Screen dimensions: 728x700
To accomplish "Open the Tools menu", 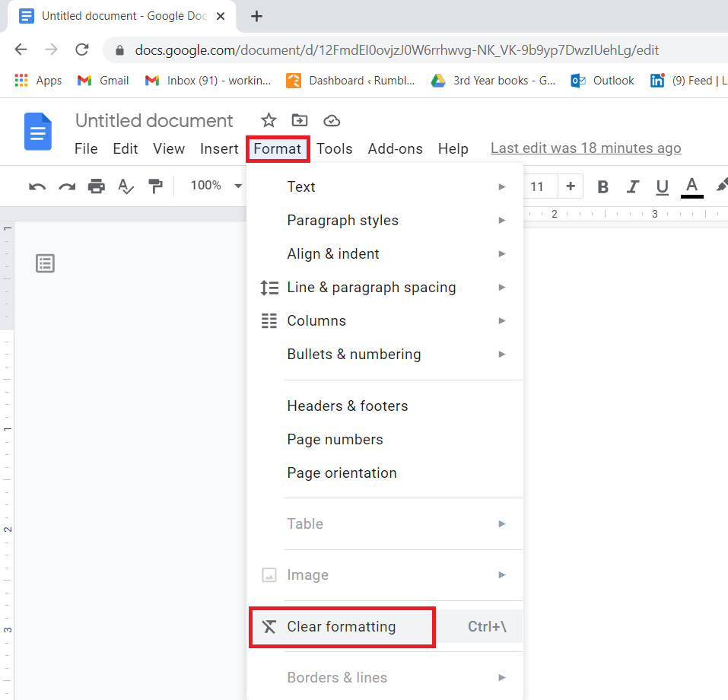I will click(335, 148).
